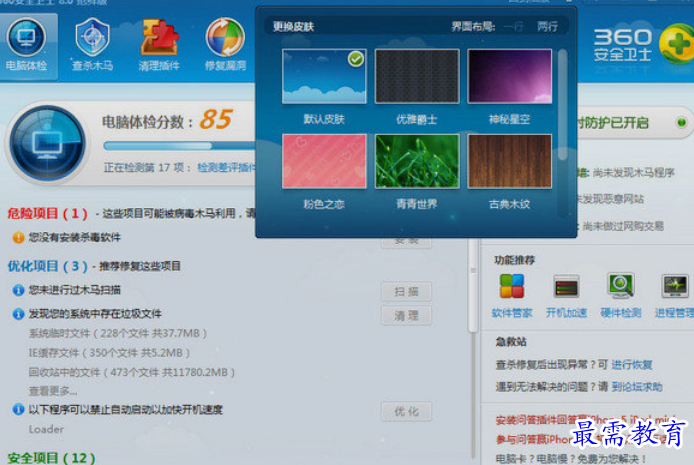Open the 查杀木马 shield icon
694x465 pixels.
pyautogui.click(x=92, y=37)
